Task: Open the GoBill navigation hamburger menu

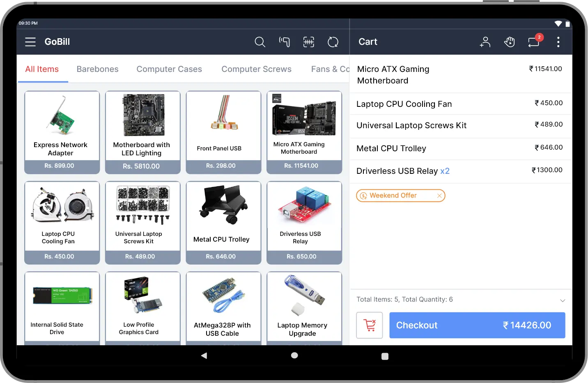Action: point(30,42)
